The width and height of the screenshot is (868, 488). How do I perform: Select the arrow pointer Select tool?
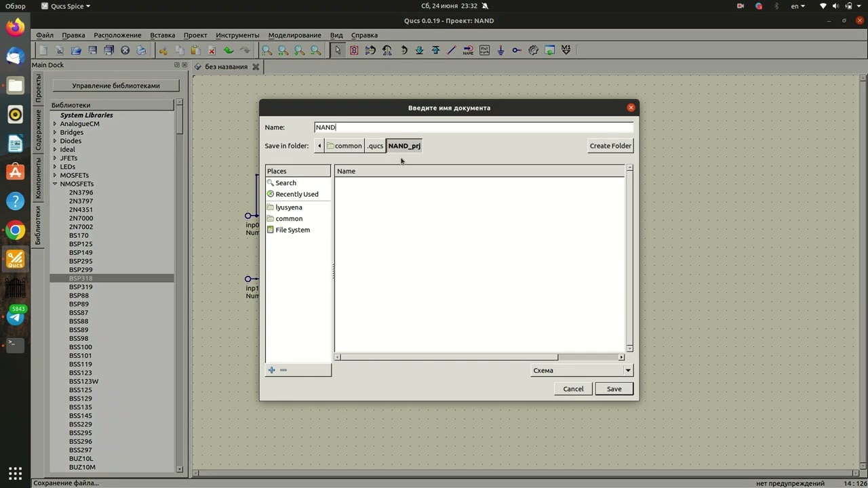point(338,50)
